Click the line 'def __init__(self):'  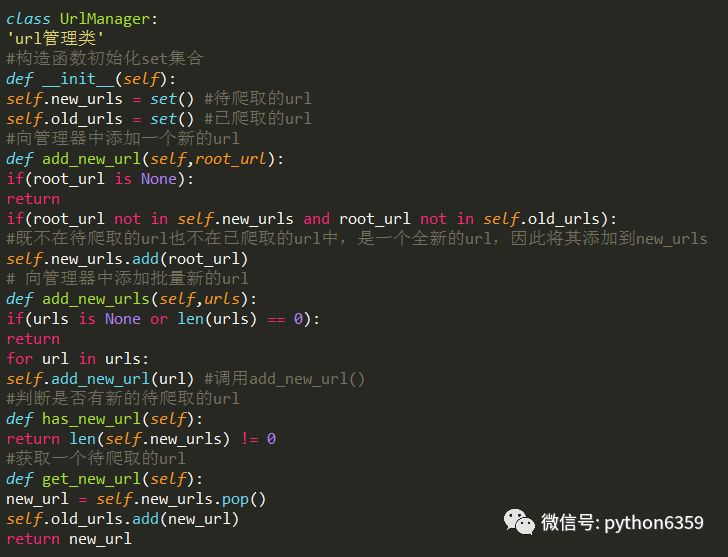coord(91,78)
